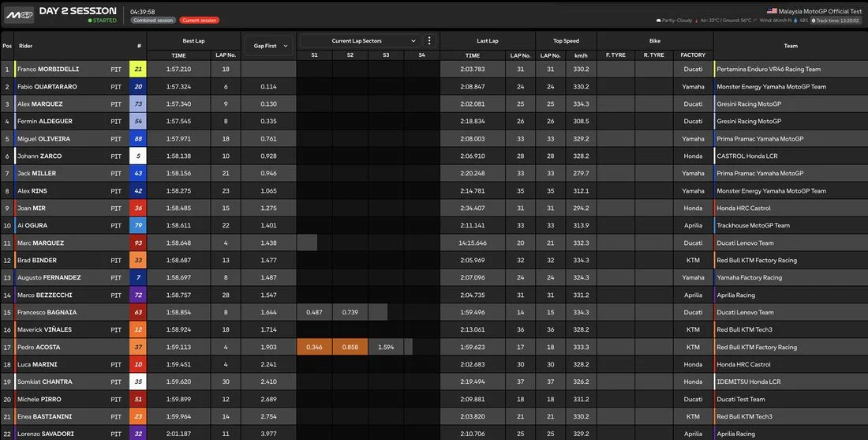Click Miller's top speed 279.7
Screen dimensions: 868x440
pyautogui.click(x=582, y=174)
